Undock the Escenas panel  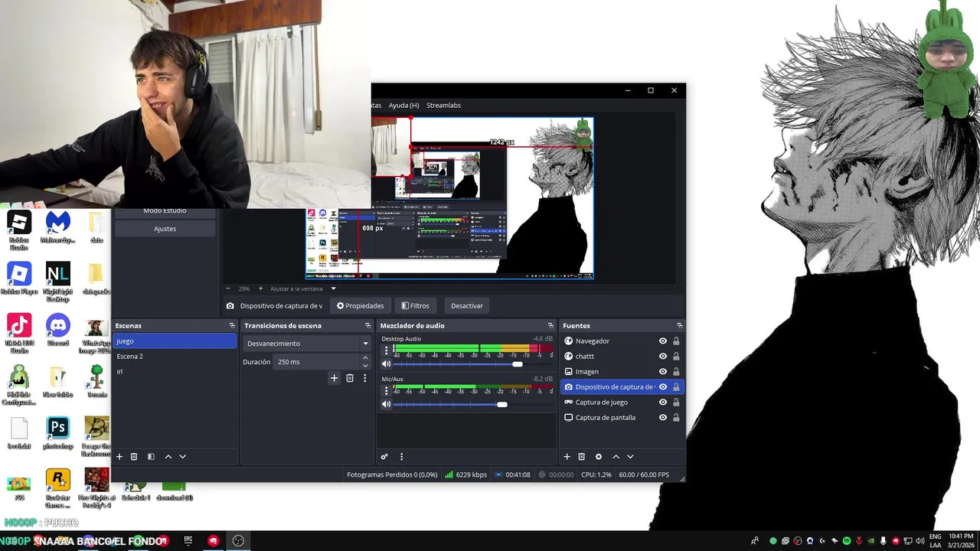(x=232, y=326)
